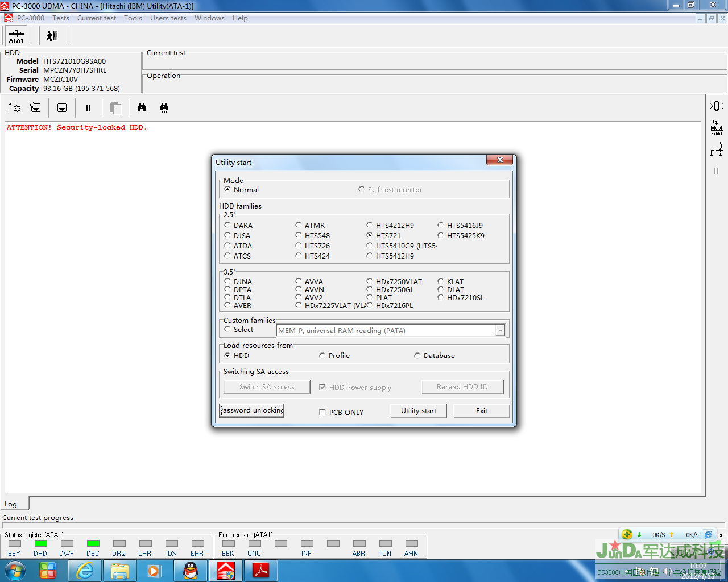Select HTS5416J9 family radio button
The width and height of the screenshot is (728, 582).
[x=440, y=225]
